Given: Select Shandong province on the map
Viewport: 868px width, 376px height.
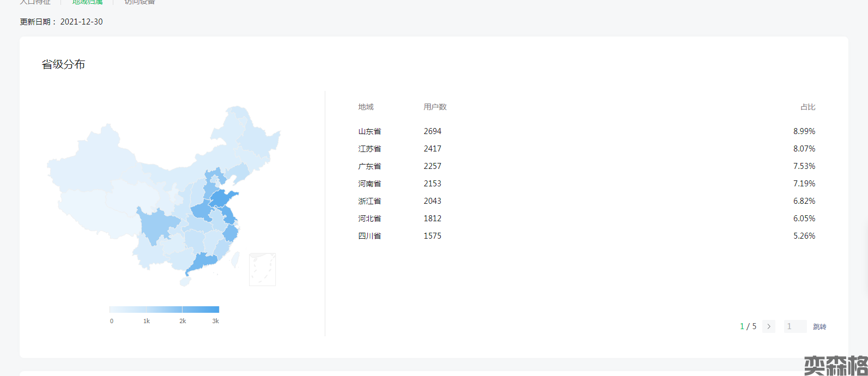Looking at the screenshot, I should click(222, 198).
